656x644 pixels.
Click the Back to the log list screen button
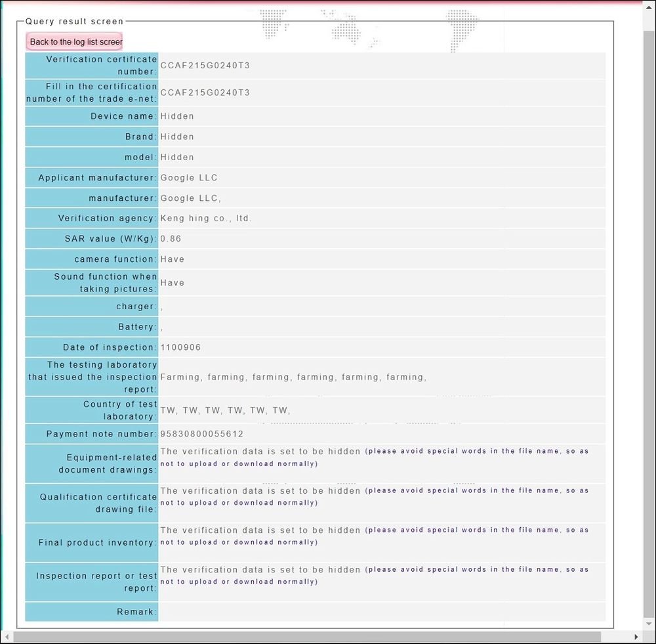(74, 41)
